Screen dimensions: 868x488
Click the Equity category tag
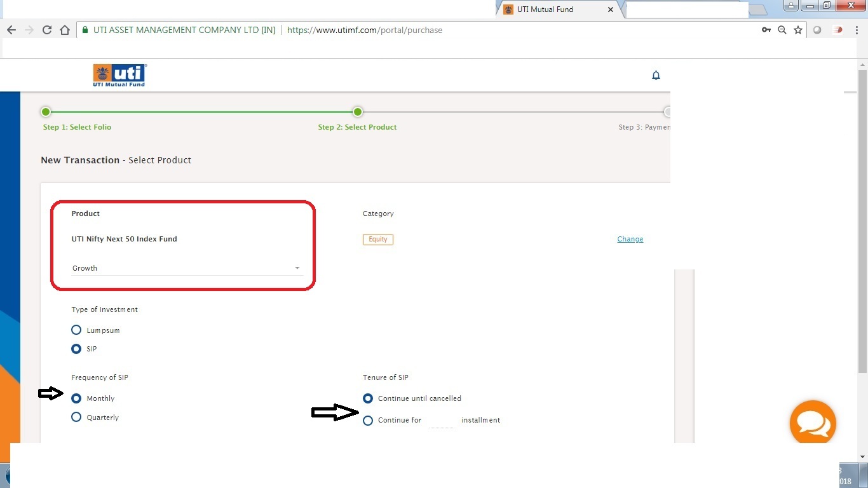(378, 240)
